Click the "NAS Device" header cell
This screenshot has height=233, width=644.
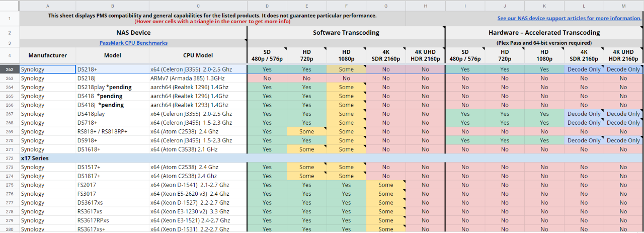pos(133,33)
